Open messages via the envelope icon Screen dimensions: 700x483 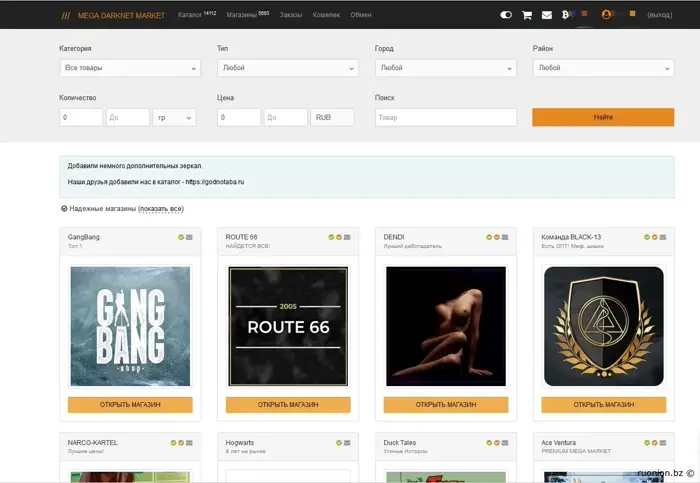coord(546,15)
